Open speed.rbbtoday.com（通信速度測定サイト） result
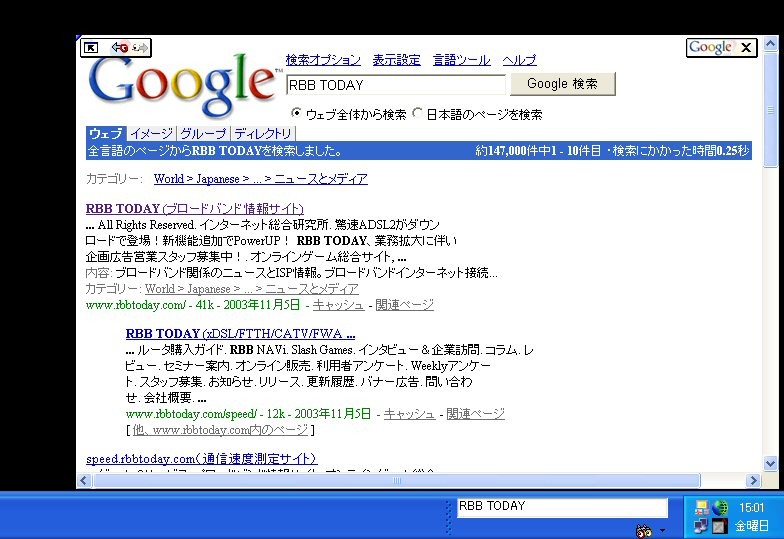The width and height of the screenshot is (784, 539). tap(202, 458)
